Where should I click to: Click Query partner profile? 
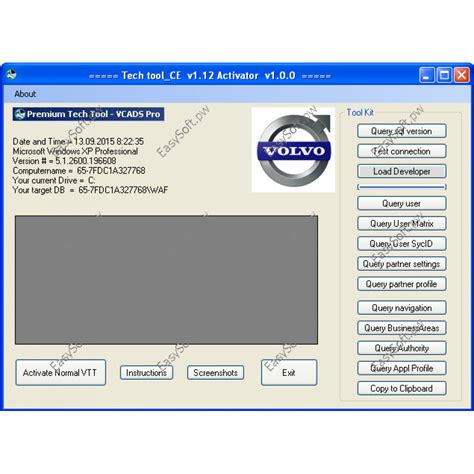402,284
